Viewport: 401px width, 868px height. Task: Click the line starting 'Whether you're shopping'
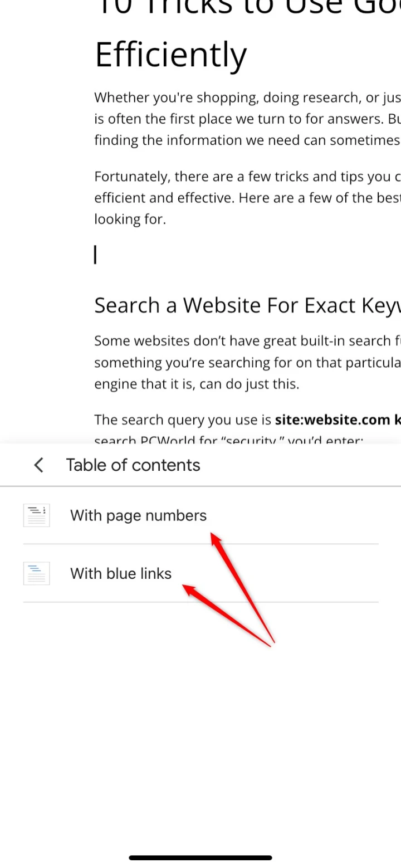tap(245, 97)
